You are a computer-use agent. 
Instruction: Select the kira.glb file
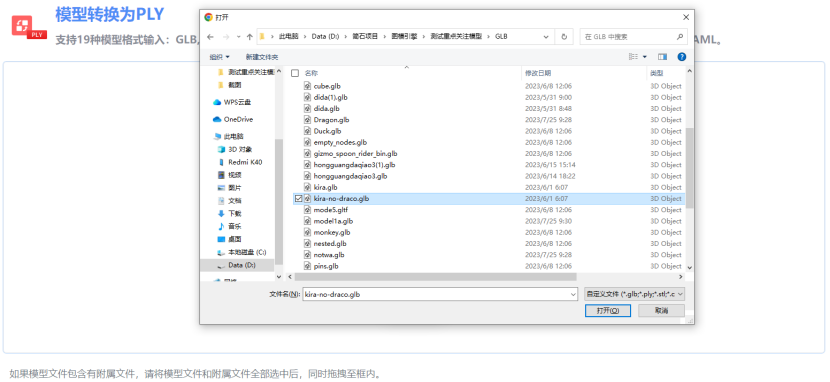[325, 187]
